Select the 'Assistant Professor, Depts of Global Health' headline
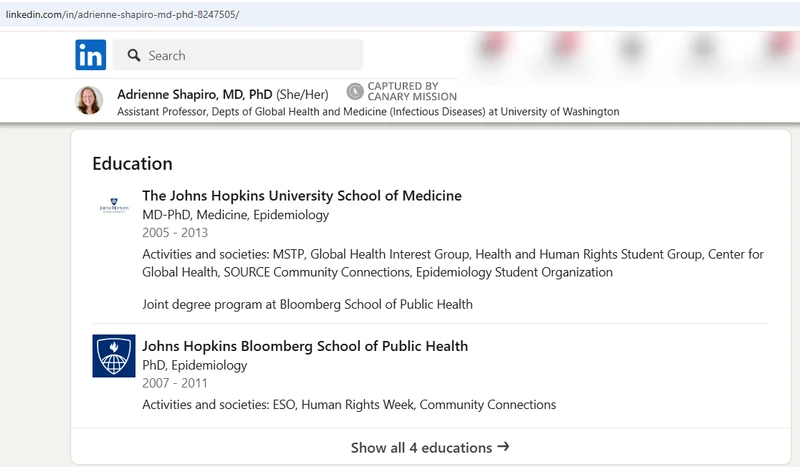Viewport: 800px width, 467px height. click(368, 112)
